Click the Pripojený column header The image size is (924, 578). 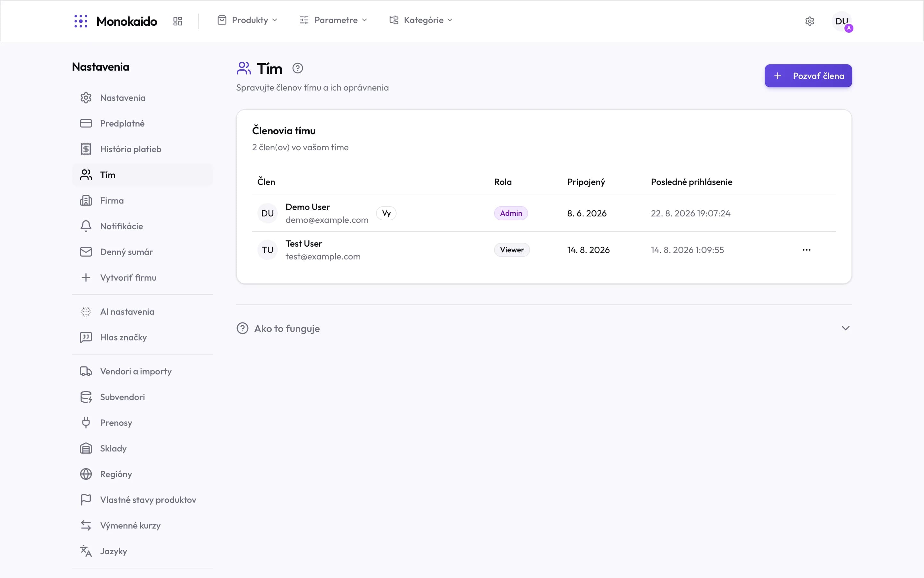click(586, 182)
